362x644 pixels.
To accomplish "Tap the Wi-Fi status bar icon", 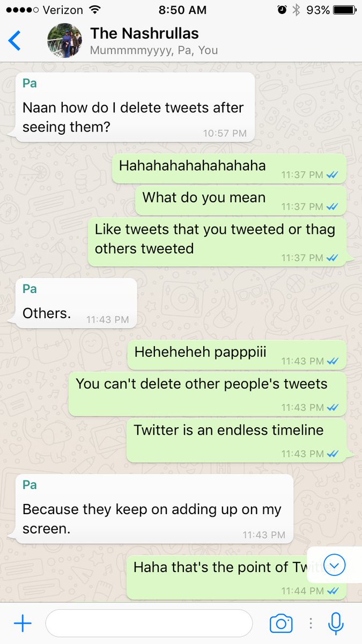I will tap(95, 10).
